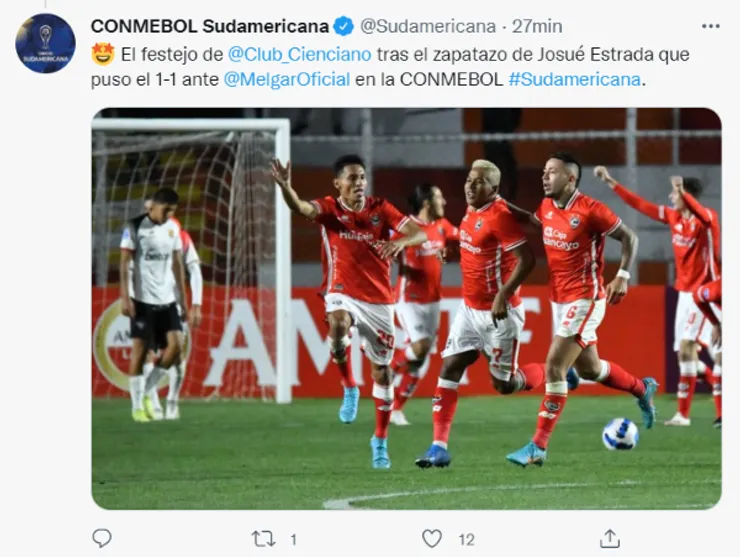
Task: Follow the #Sudamericana hashtag link
Action: [574, 79]
